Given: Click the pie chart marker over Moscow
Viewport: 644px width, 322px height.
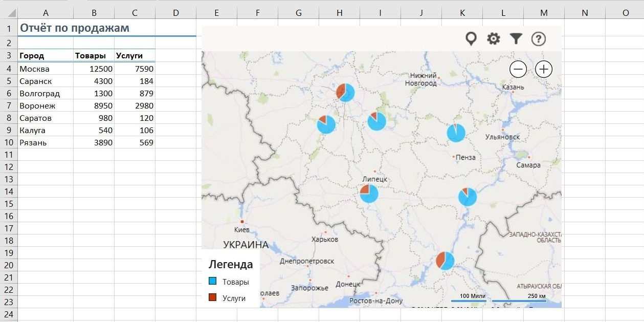Looking at the screenshot, I should 344,93.
